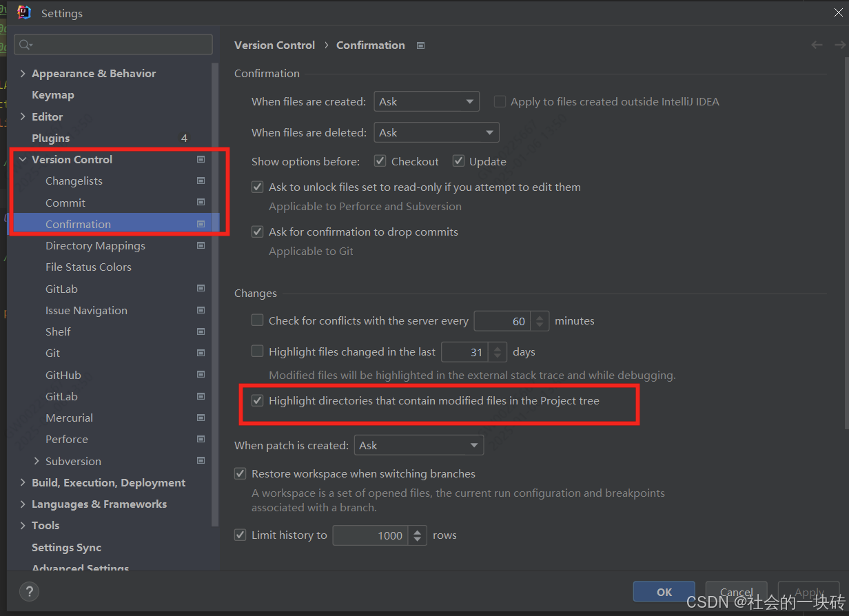849x616 pixels.
Task: Select the Mercurial settings page
Action: [69, 418]
